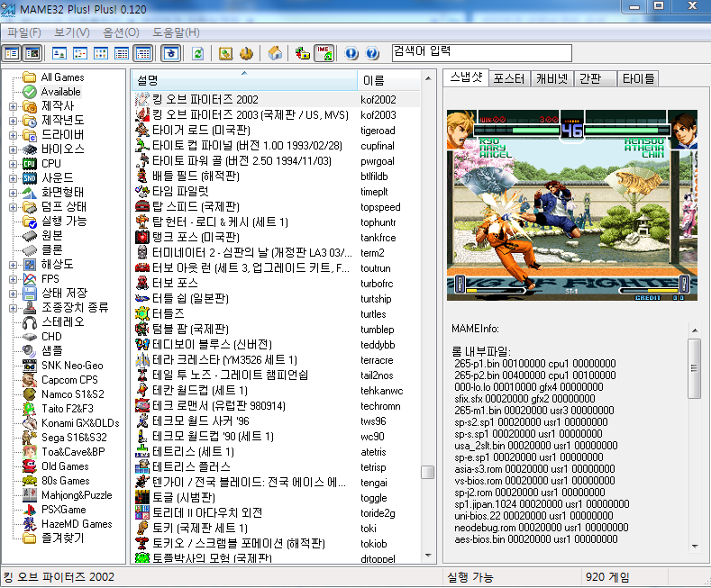Switch to the 타이틀 tab
This screenshot has width=711, height=588.
tap(638, 79)
